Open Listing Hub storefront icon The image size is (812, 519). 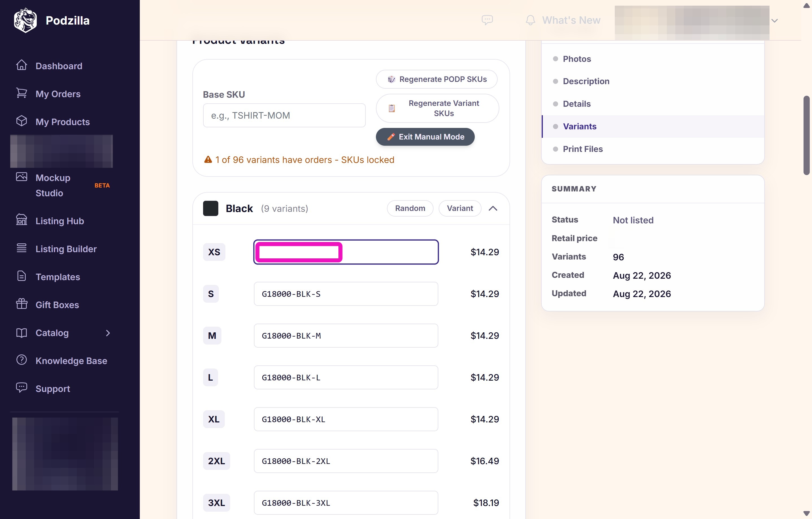point(21,220)
